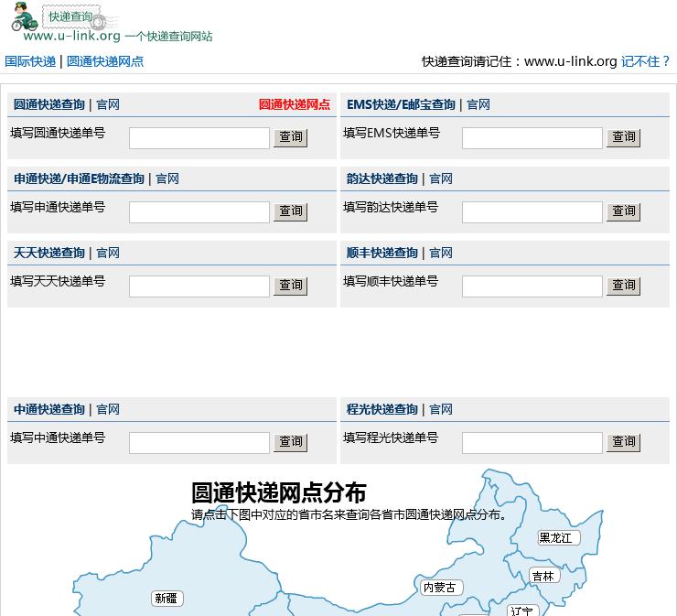Image resolution: width=677 pixels, height=616 pixels.
Task: Click 查询 button for EMS快递
Action: point(623,137)
